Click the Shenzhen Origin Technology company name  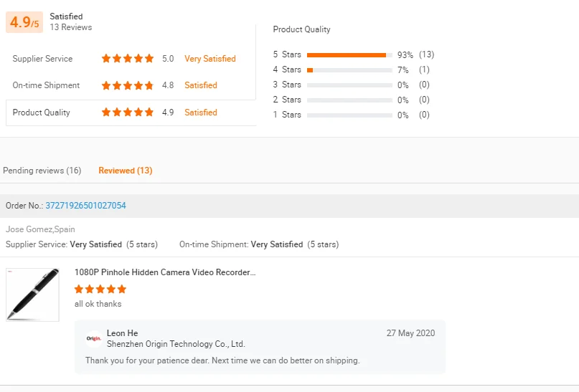(176, 344)
